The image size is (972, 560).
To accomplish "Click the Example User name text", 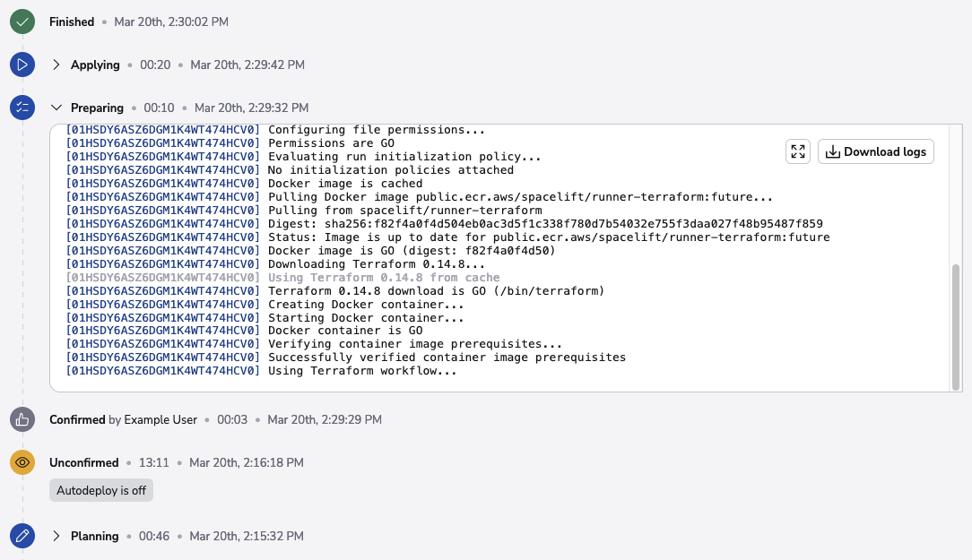I will tap(161, 419).
